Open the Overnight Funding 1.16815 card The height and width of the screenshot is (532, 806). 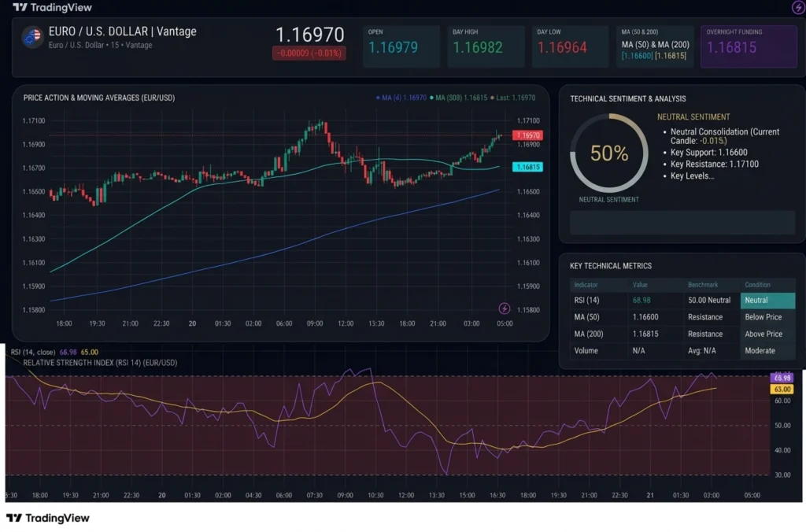click(x=749, y=46)
